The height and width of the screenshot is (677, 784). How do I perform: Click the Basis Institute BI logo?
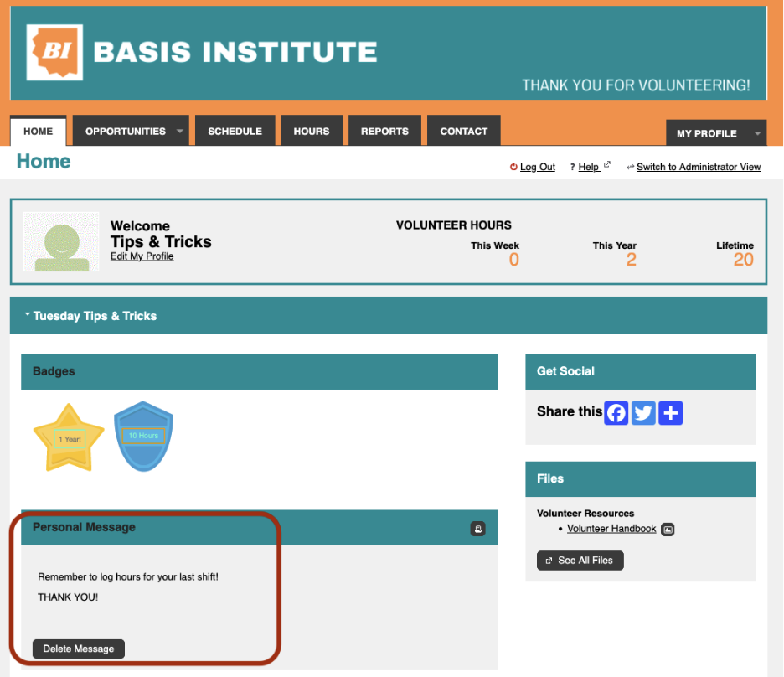(54, 52)
